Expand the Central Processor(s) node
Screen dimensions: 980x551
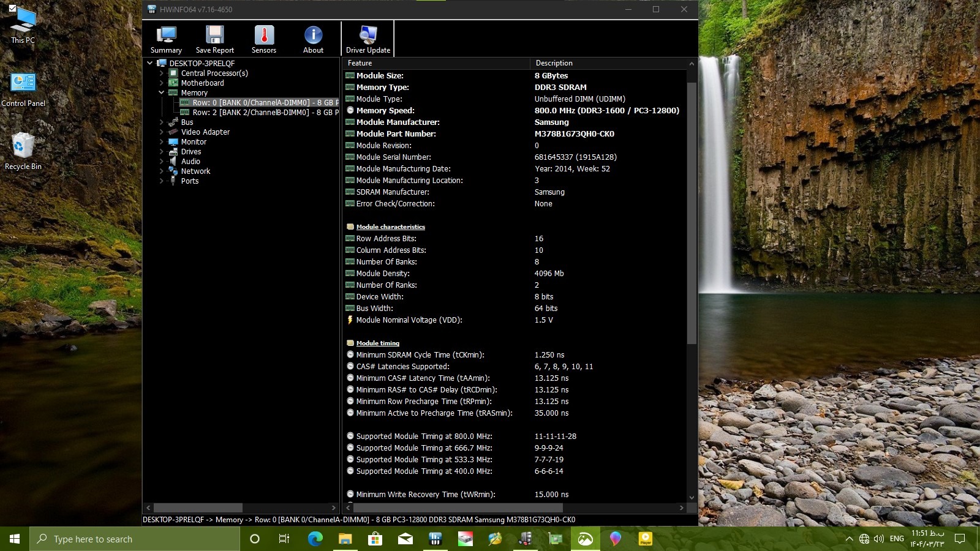162,73
